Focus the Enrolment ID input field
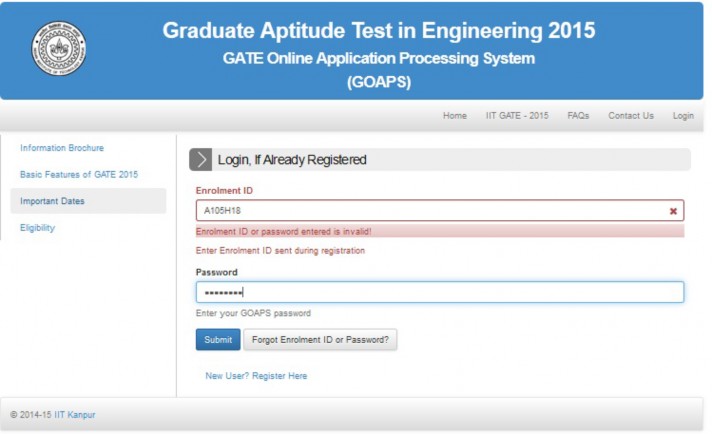Image resolution: width=712 pixels, height=434 pixels. (x=440, y=211)
